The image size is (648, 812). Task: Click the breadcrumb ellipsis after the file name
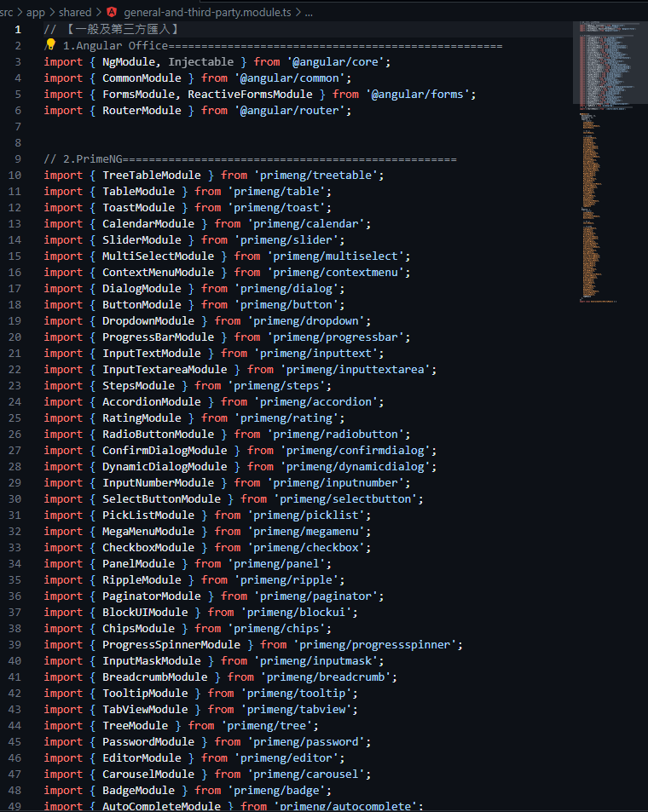[x=309, y=13]
